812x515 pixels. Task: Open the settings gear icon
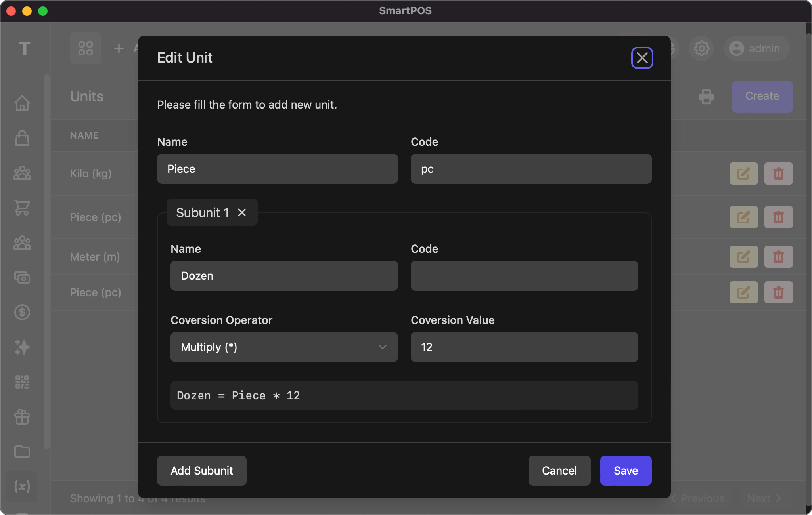tap(701, 48)
